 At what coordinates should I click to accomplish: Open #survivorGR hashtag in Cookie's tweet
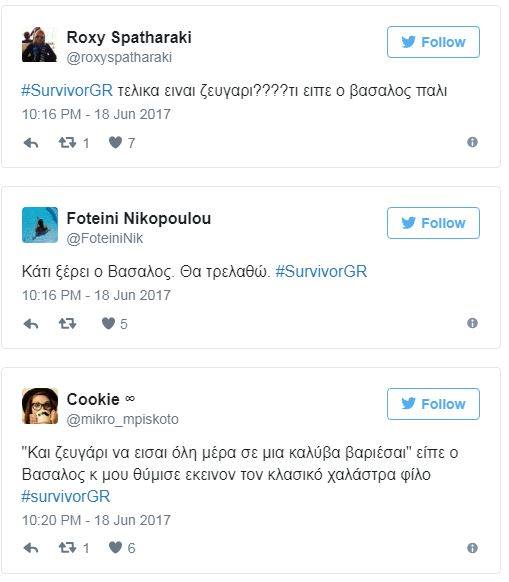[x=66, y=496]
